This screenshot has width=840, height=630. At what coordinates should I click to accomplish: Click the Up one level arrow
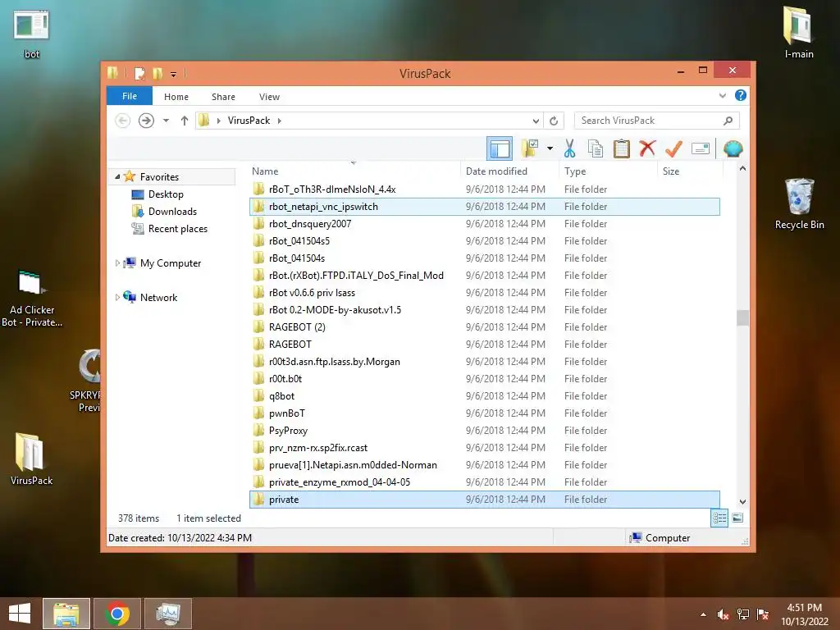185,121
